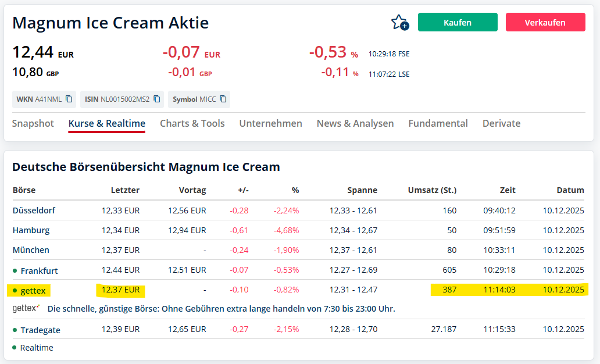Switch to the Snapshot tab
Image resolution: width=600 pixels, height=364 pixels.
point(33,123)
